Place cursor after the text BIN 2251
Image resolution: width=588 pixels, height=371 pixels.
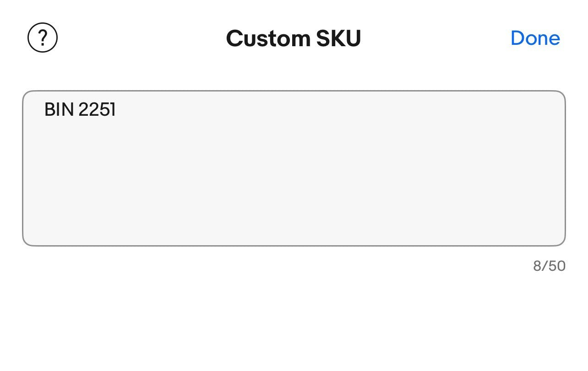pos(117,110)
